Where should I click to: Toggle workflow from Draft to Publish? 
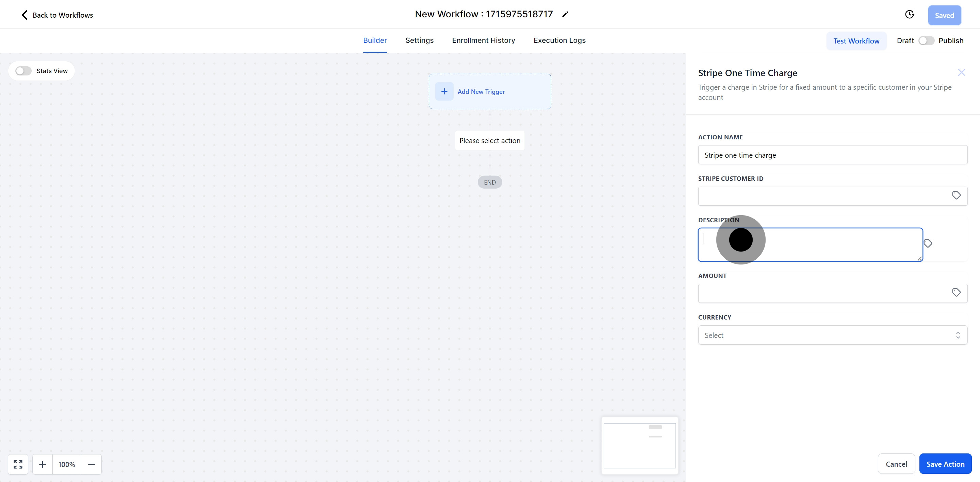click(x=926, y=41)
